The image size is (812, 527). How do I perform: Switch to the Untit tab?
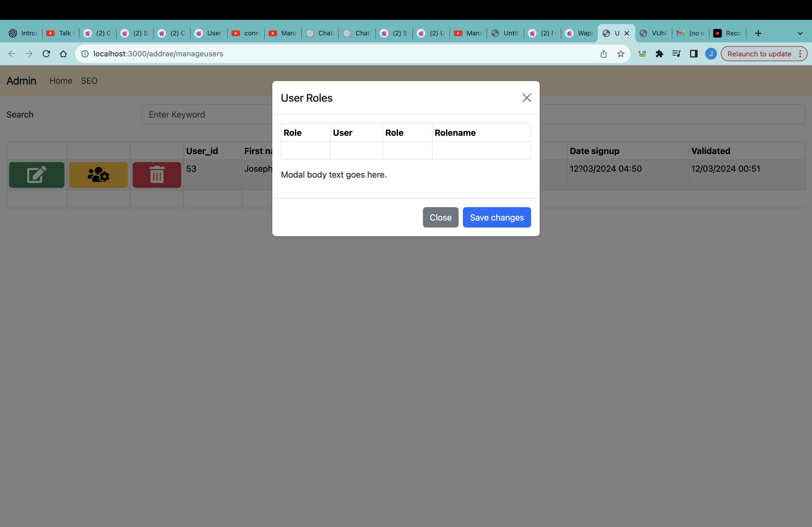(x=505, y=33)
